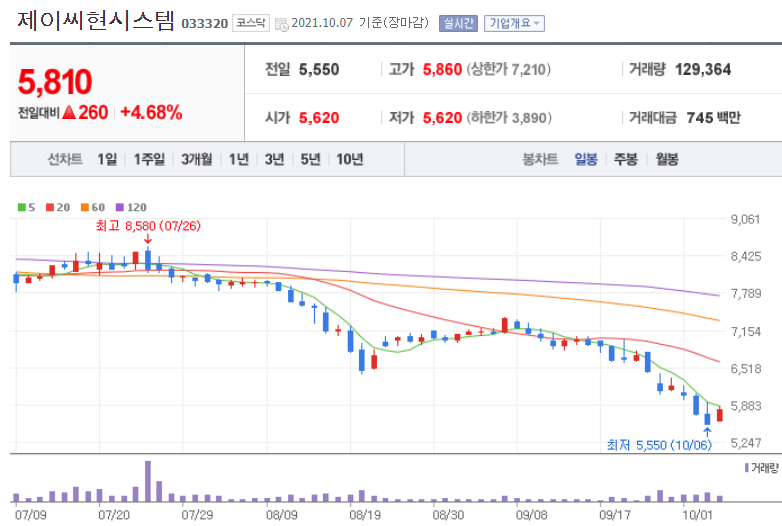Image resolution: width=782 pixels, height=526 pixels.
Task: Switch to 주봉 weekly candle chart
Action: click(x=626, y=159)
